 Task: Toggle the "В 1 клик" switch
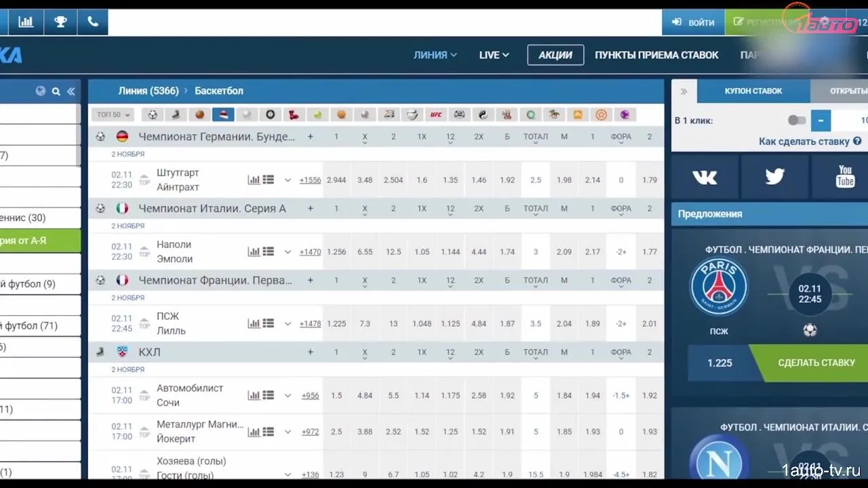click(797, 121)
